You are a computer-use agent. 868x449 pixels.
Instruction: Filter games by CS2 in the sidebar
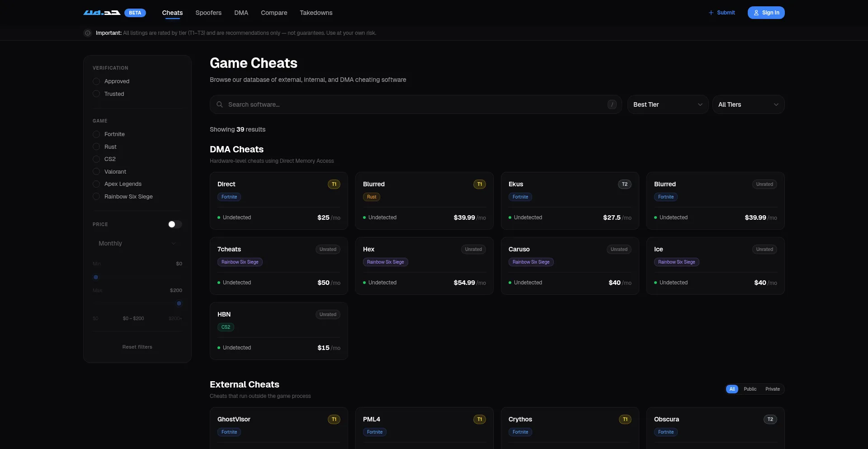click(x=104, y=159)
